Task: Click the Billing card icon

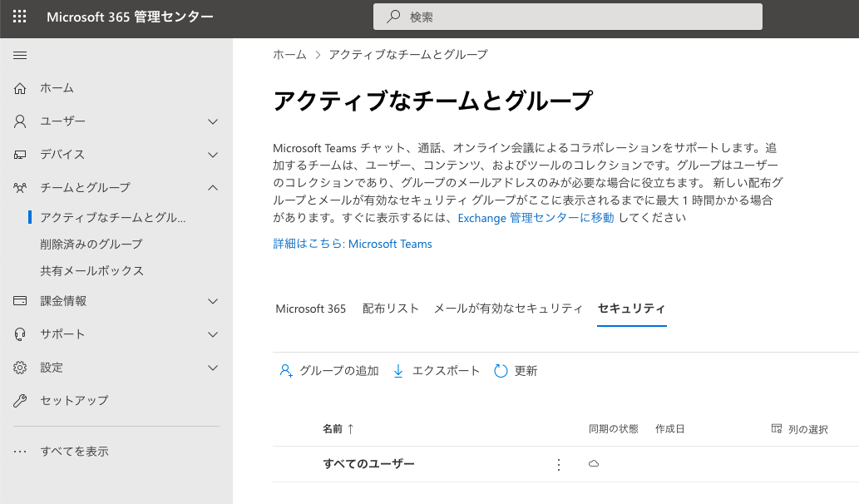Action: point(20,301)
